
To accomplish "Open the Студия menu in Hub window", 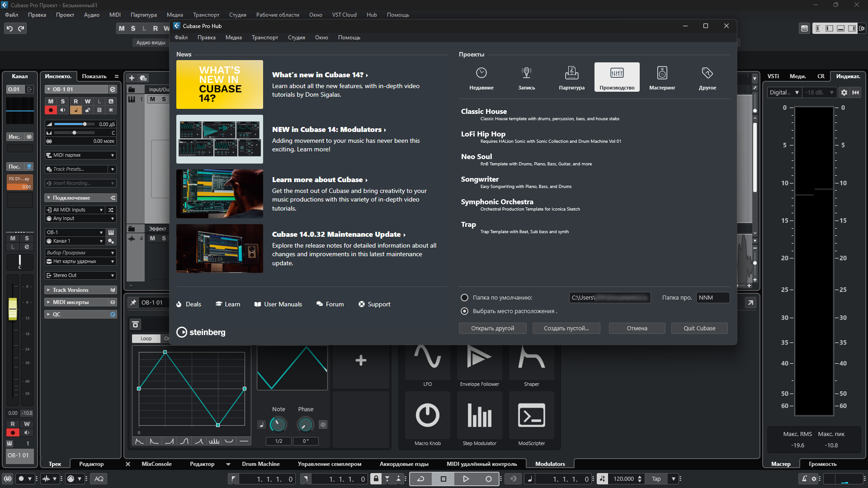I will click(296, 38).
